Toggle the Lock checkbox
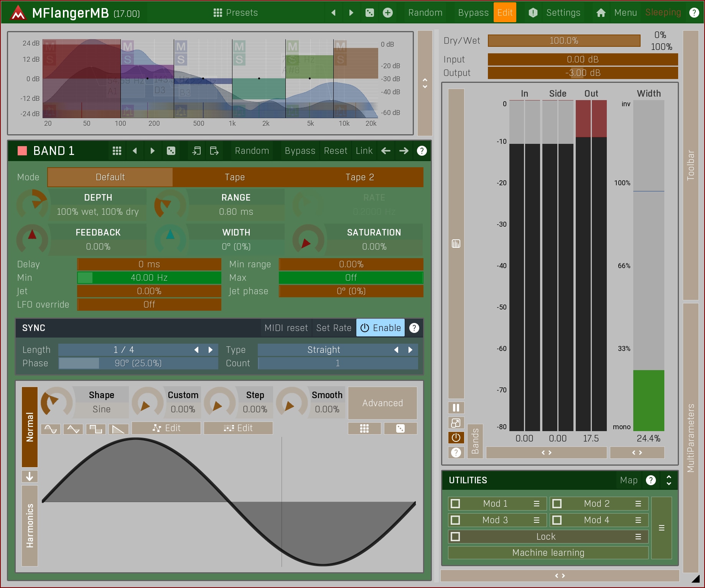 [455, 537]
